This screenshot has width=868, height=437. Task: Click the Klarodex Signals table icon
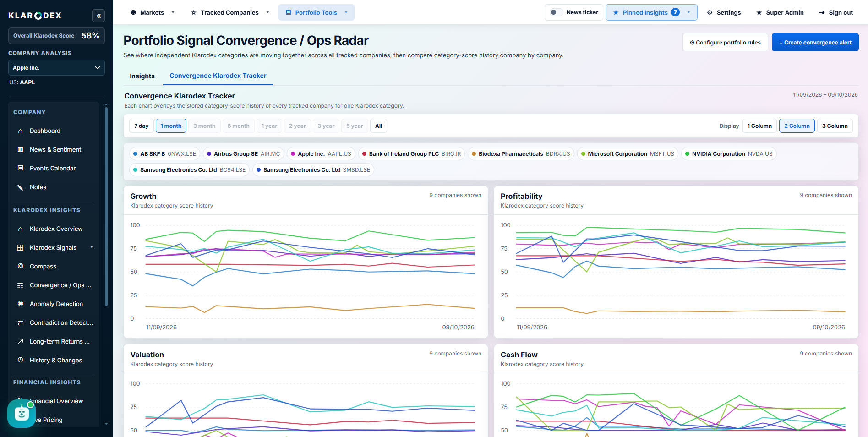[20, 247]
